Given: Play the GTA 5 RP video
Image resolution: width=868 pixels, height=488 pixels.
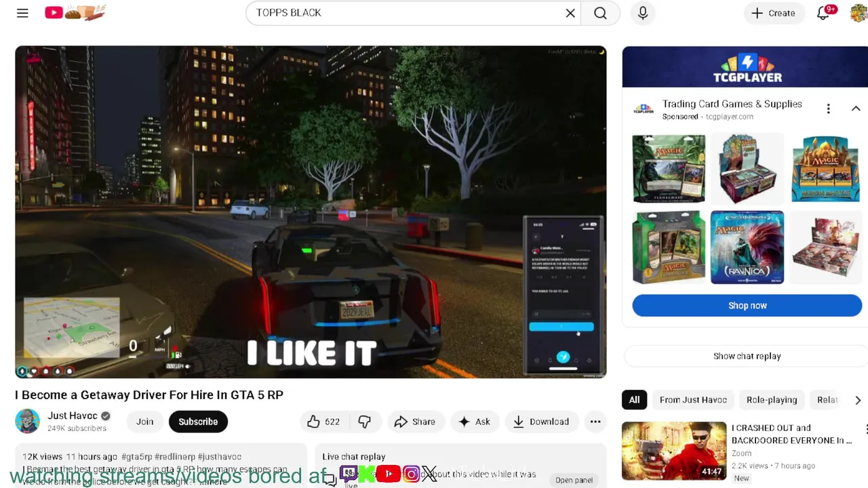Looking at the screenshot, I should [311, 211].
